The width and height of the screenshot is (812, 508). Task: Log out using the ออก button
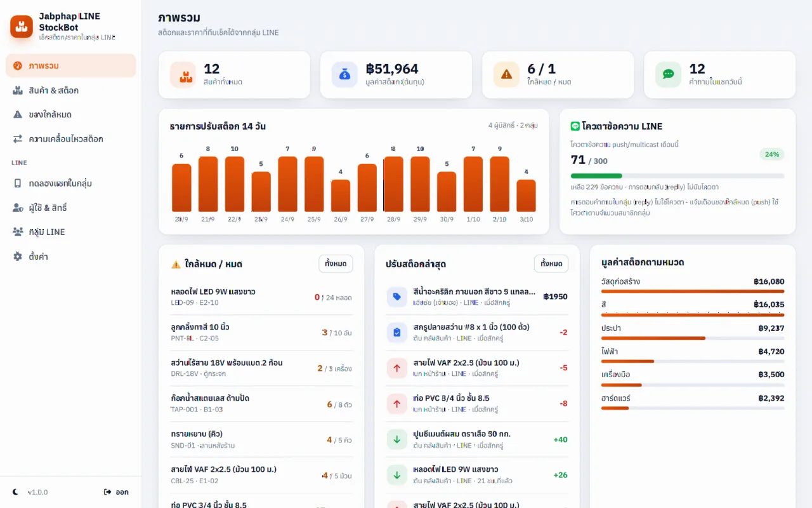point(117,492)
